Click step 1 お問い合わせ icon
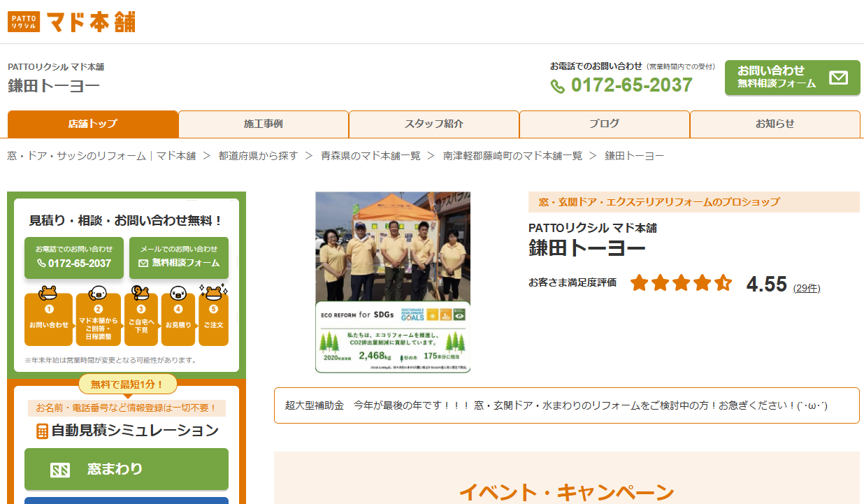 click(49, 315)
